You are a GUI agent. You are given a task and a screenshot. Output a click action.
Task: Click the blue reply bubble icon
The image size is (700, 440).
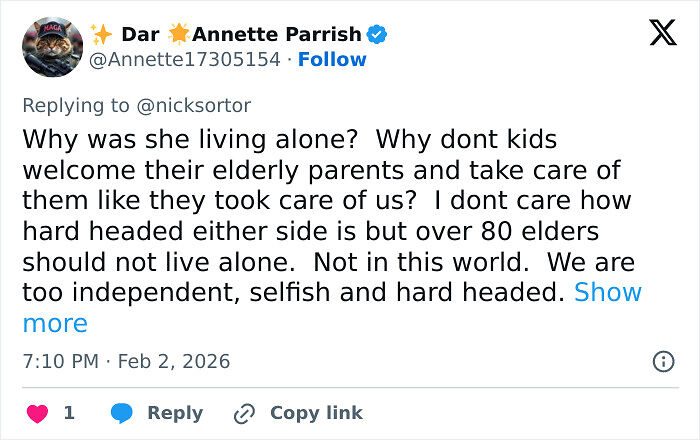coord(122,413)
